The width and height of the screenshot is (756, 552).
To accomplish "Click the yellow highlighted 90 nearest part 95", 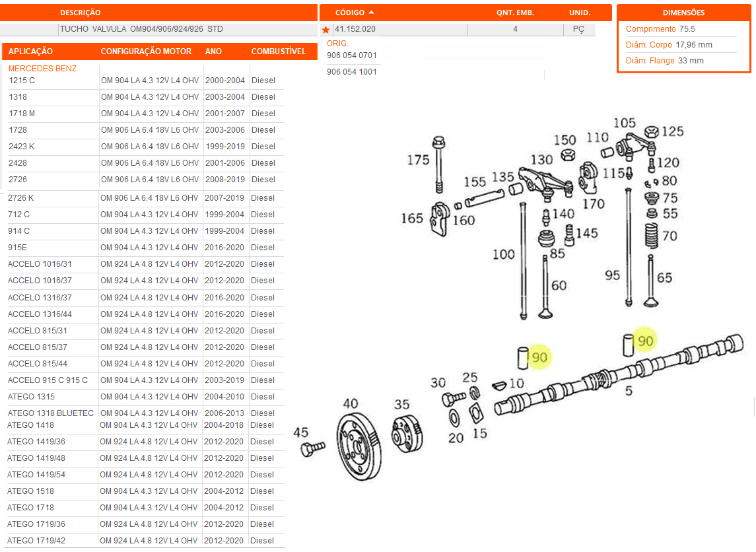I will (645, 341).
